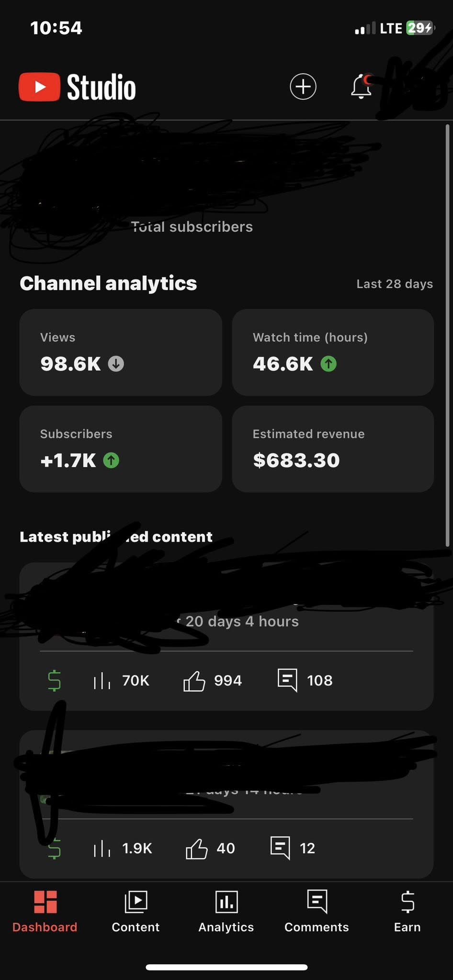This screenshot has height=980, width=453.
Task: Click the vertical scrollbar on right edge
Action: click(447, 335)
